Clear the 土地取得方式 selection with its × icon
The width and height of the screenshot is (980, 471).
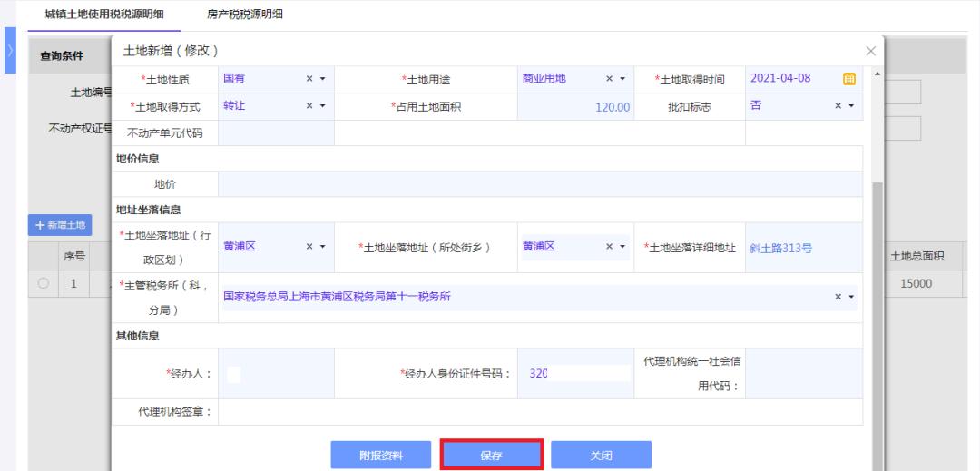[309, 106]
